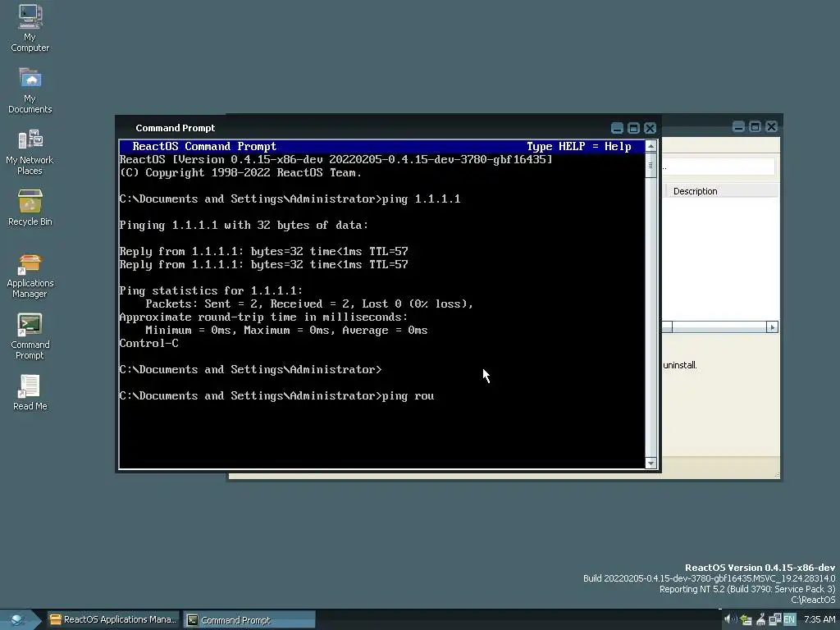Click the Command Prompt title bar text
The width and height of the screenshot is (840, 630).
[176, 128]
